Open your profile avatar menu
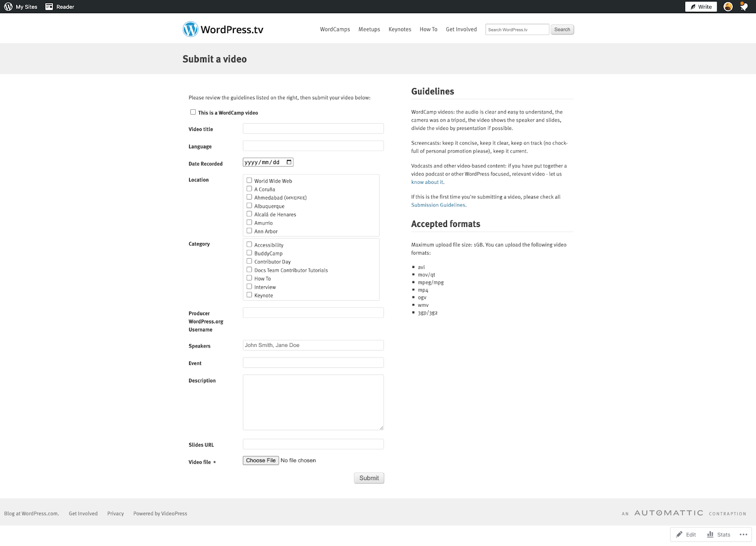756x546 pixels. click(727, 7)
